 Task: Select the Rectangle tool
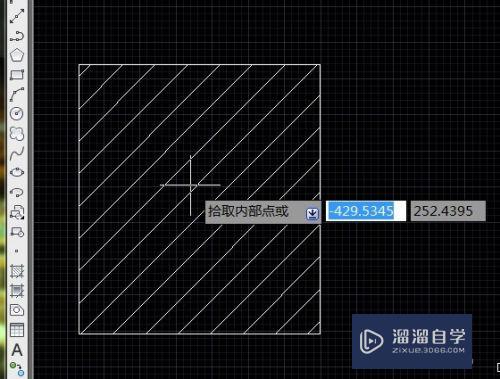17,75
